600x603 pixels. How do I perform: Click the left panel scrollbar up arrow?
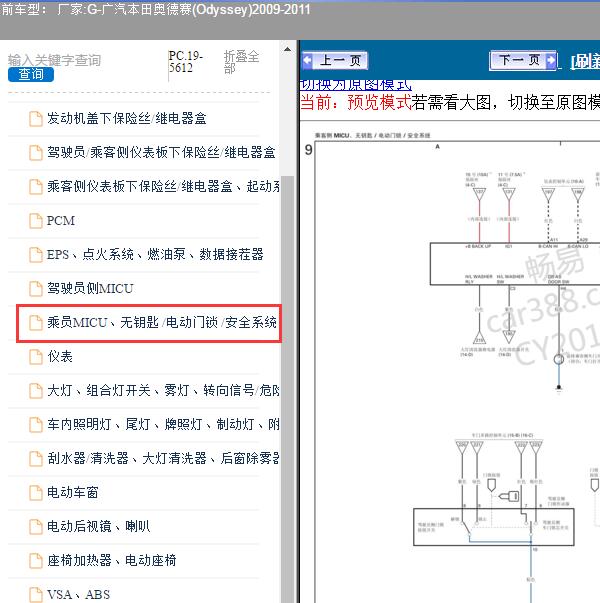(x=287, y=49)
